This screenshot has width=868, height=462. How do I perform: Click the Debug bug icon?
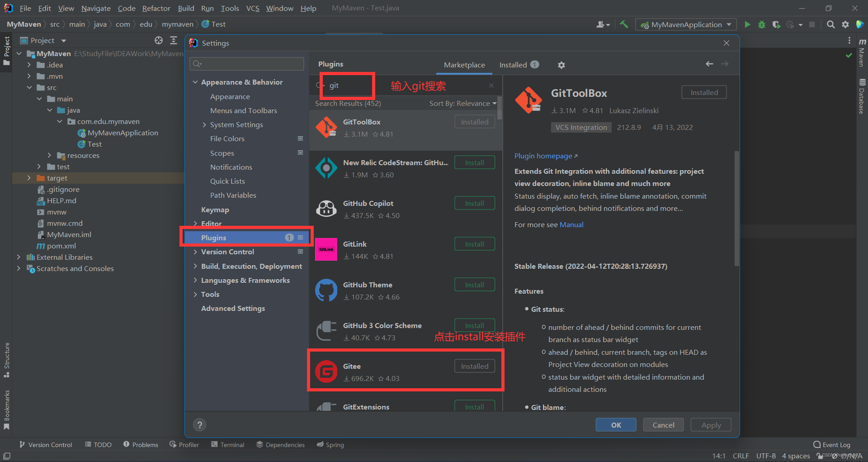coord(762,24)
